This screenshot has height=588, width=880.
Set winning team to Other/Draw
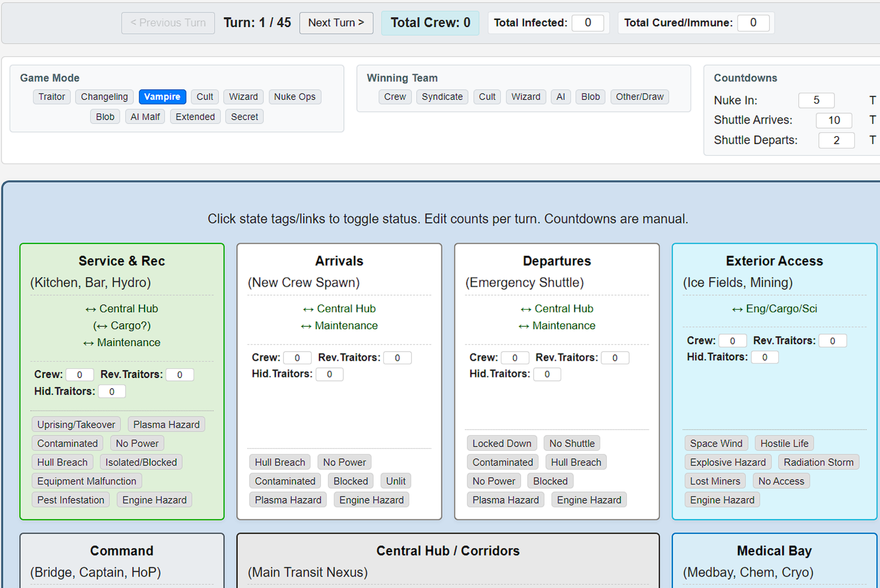[639, 97]
